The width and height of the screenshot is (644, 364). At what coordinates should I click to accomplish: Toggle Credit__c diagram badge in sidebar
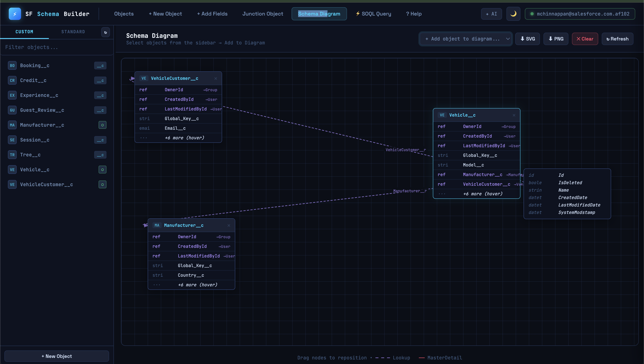[100, 80]
